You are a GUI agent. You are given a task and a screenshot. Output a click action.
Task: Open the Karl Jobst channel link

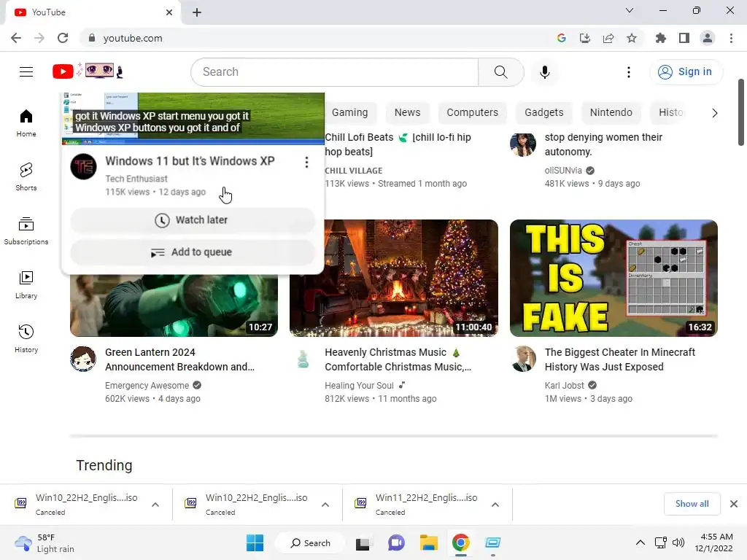[x=564, y=385]
